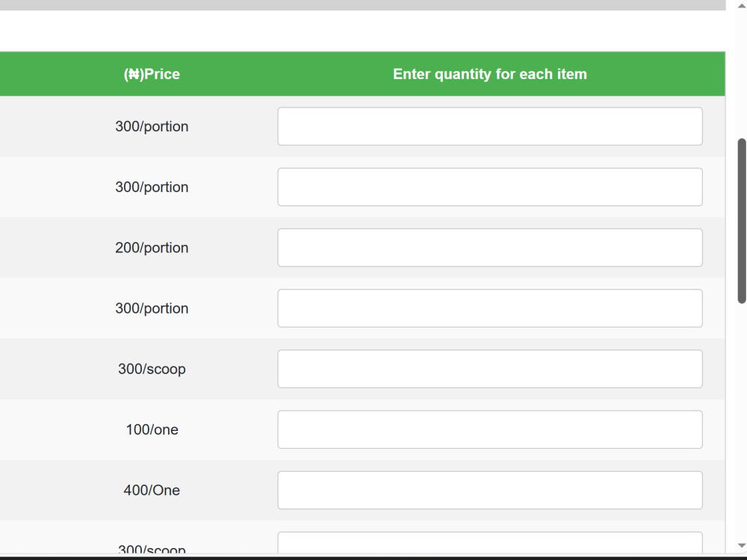Click the "Enter quantity for each item" header
This screenshot has width=747, height=560.
pyautogui.click(x=490, y=74)
